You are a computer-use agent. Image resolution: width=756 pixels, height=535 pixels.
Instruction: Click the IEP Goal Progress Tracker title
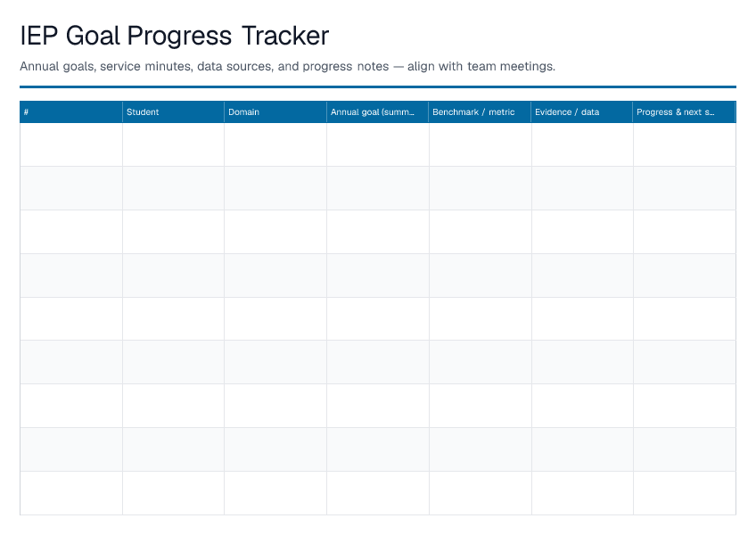tap(175, 36)
